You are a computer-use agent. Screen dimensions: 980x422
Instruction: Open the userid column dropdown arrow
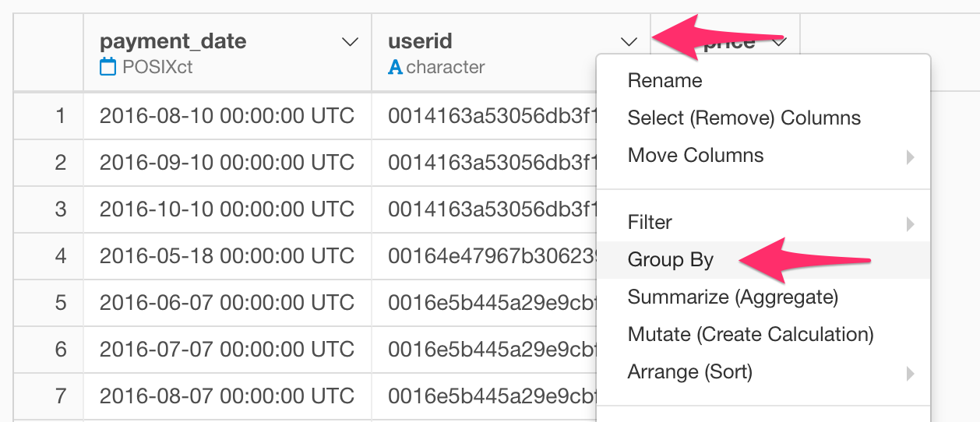point(629,42)
